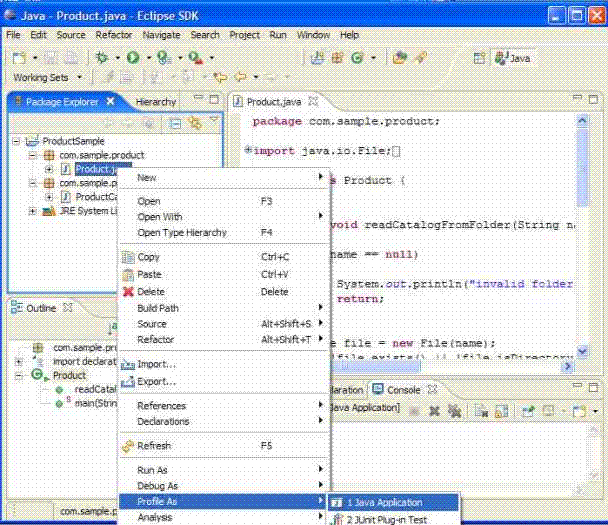Click the editor vertical scrollbar down arrow

[x=583, y=351]
